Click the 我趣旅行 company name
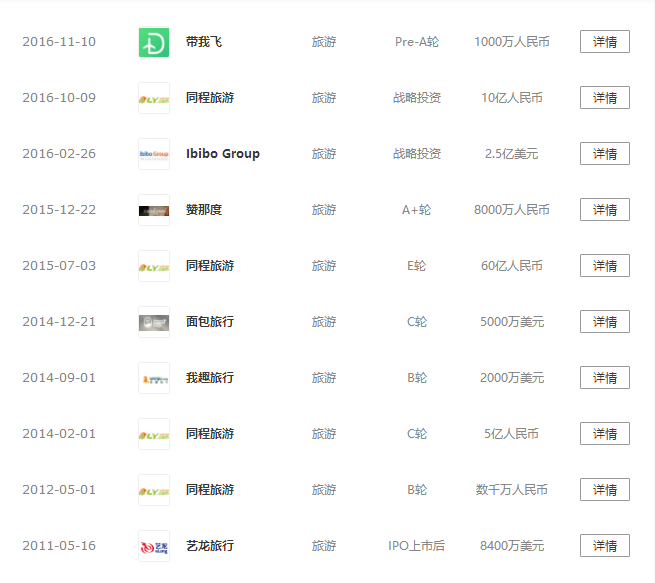The height and width of the screenshot is (583, 655). 210,378
